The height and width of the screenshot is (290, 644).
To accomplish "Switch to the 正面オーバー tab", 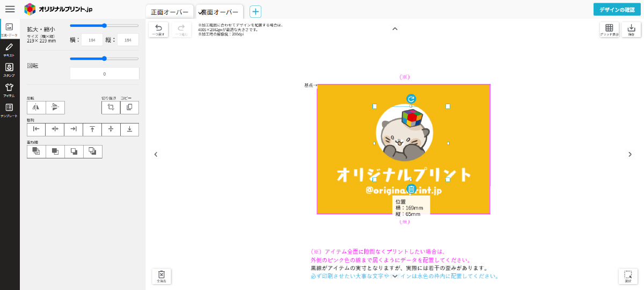I will 170,12.
